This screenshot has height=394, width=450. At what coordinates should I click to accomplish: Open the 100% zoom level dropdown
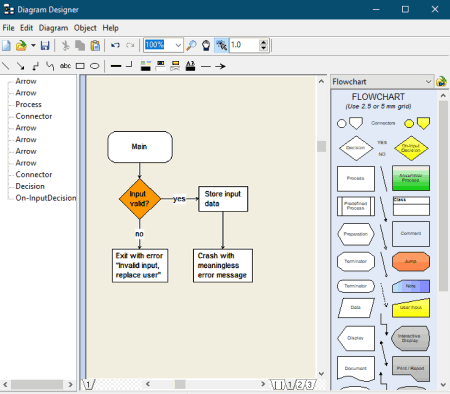[178, 45]
